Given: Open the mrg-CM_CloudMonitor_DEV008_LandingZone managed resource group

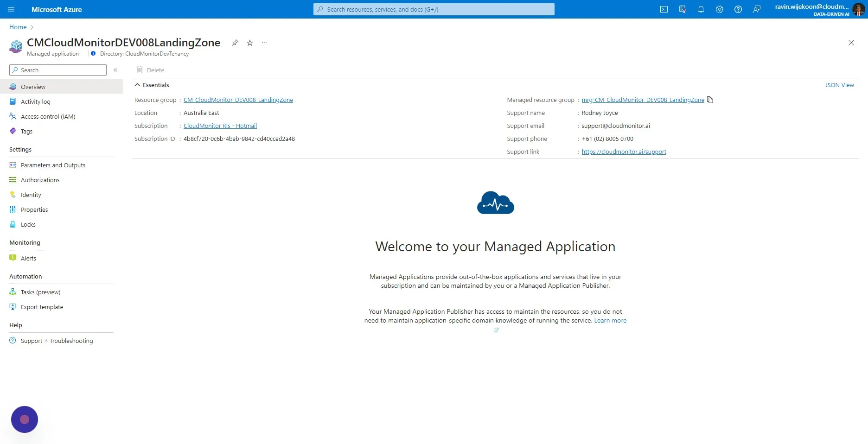Looking at the screenshot, I should 643,100.
